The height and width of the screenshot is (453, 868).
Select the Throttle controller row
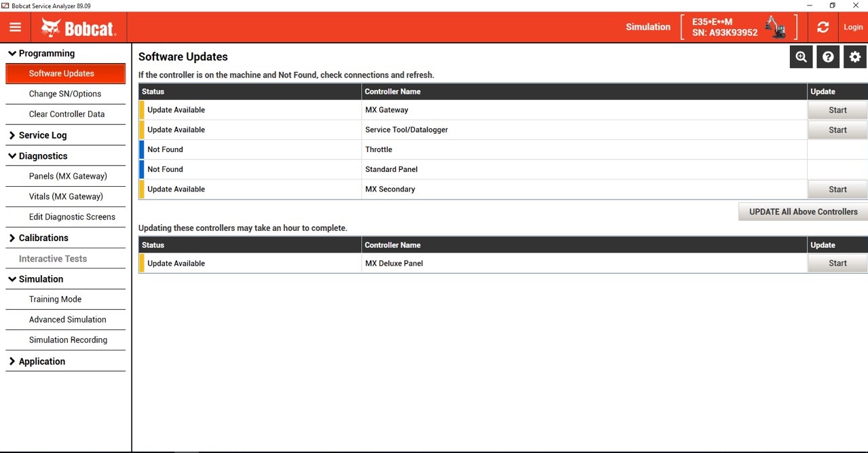click(x=503, y=149)
